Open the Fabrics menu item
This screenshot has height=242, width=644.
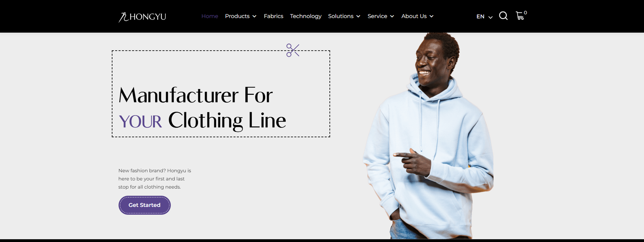coord(273,16)
